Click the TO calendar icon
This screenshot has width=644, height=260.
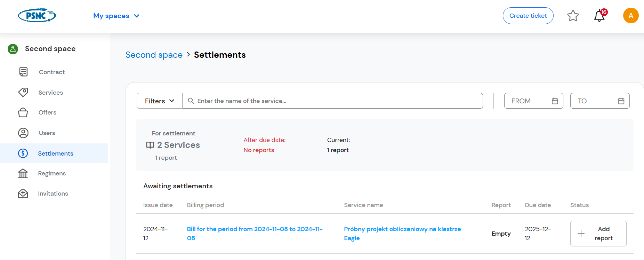pos(621,101)
